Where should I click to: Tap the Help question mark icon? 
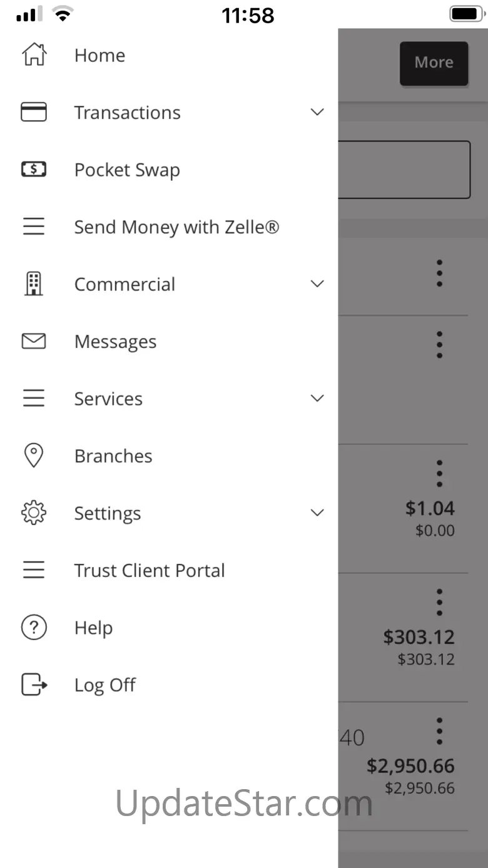tap(34, 628)
